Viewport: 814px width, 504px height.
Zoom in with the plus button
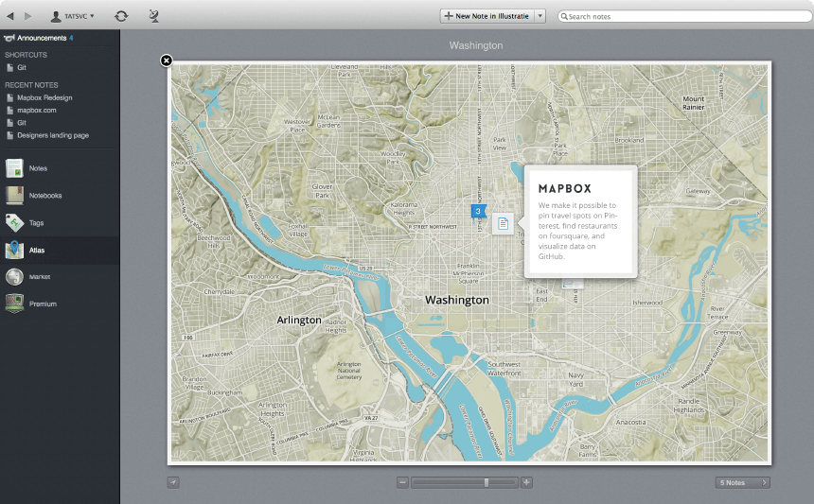526,483
